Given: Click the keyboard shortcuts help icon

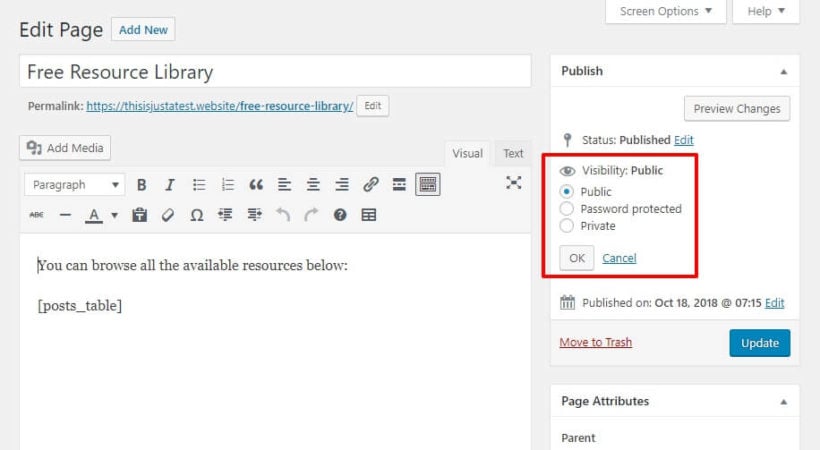Looking at the screenshot, I should (340, 215).
